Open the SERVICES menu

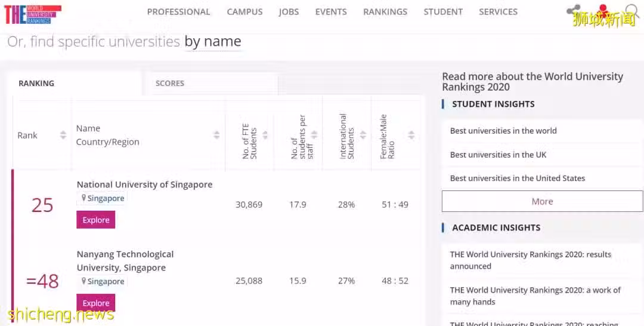(498, 12)
